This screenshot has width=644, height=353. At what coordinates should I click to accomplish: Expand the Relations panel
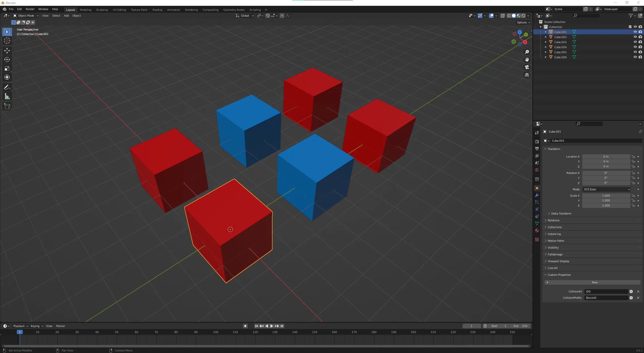click(x=553, y=220)
